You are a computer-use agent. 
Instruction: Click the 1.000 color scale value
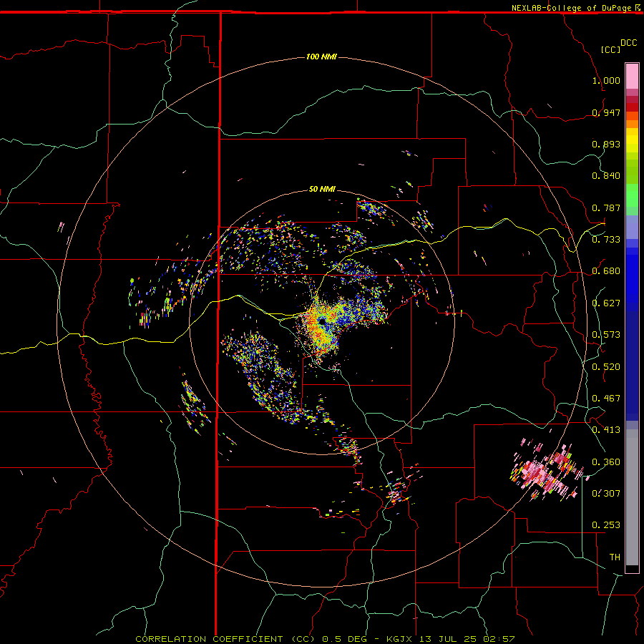[606, 80]
